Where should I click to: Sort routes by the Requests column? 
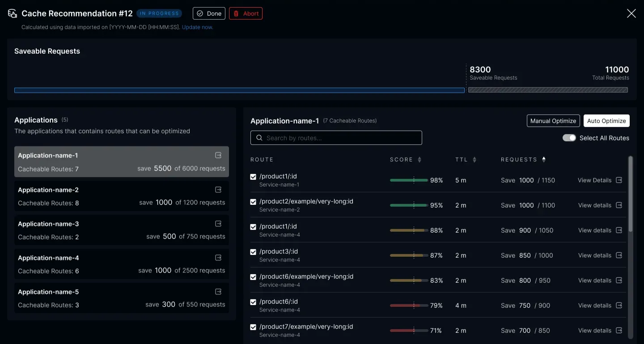pyautogui.click(x=544, y=160)
